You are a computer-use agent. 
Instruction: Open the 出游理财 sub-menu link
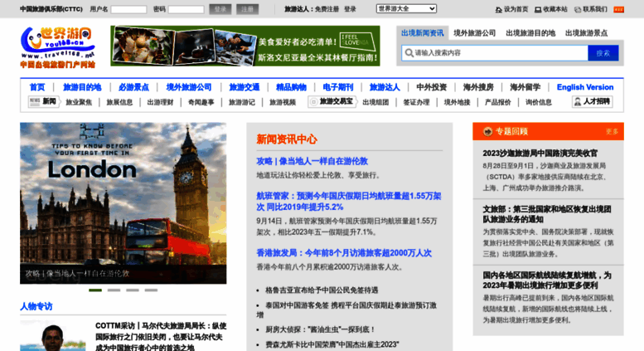160,102
